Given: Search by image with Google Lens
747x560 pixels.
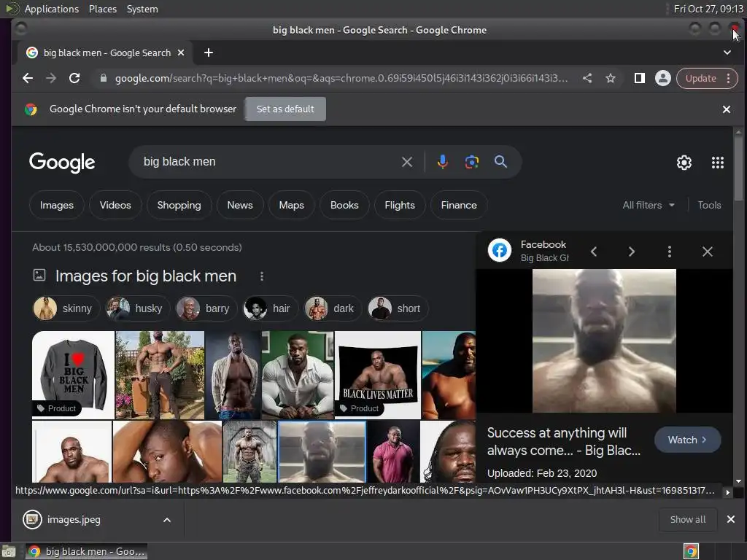Looking at the screenshot, I should (472, 162).
